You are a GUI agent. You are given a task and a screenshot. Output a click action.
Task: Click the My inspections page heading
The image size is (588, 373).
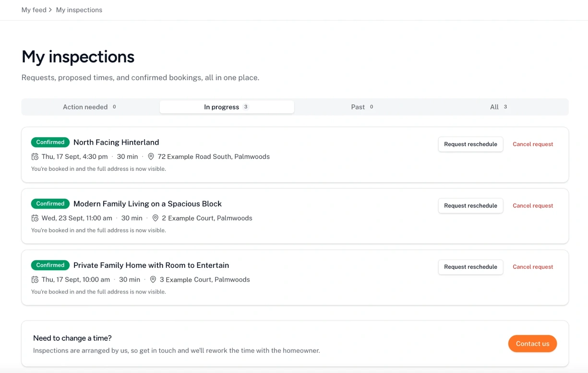pos(78,57)
